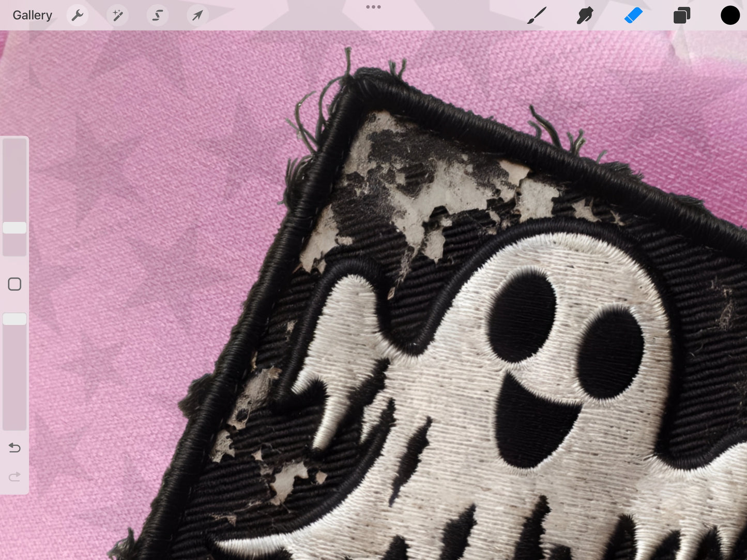Screen dimensions: 747x560
Task: Switch from Eraser to Brush mode
Action: 536,15
